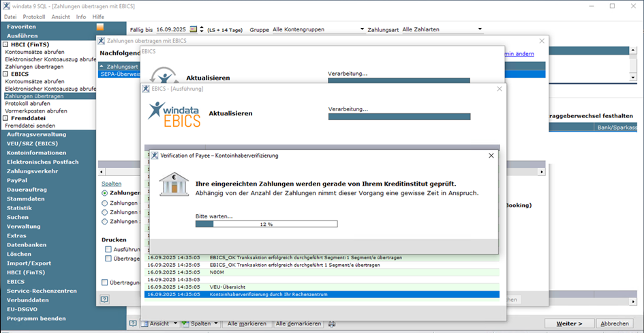Viewport: 644px width, 333px height.
Task: Click the Weiter > button
Action: 569,323
